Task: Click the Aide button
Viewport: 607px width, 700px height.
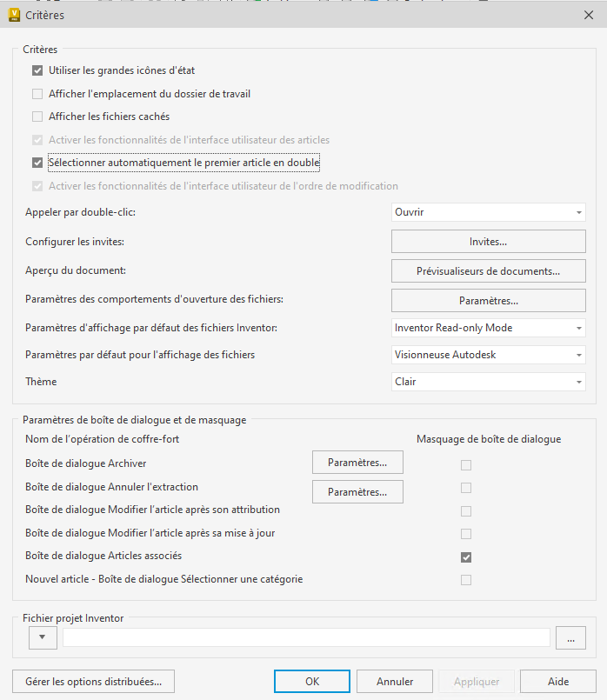Action: tap(558, 682)
